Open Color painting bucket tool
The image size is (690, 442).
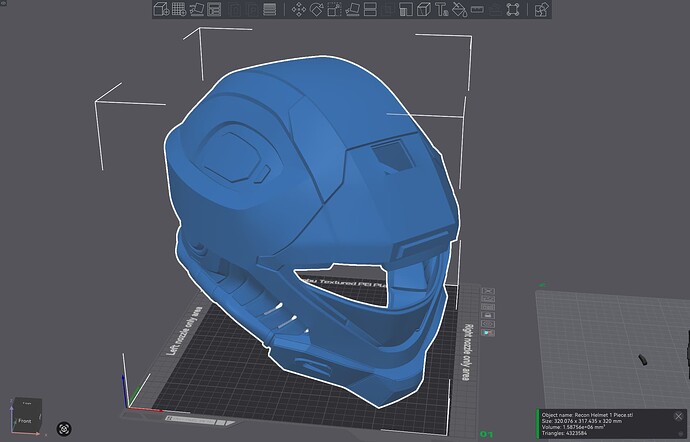coord(459,9)
